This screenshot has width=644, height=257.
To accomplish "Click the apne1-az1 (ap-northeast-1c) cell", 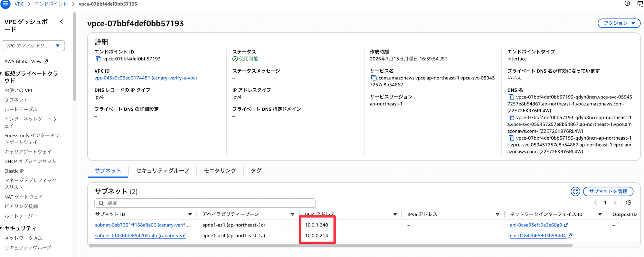I will click(x=233, y=225).
